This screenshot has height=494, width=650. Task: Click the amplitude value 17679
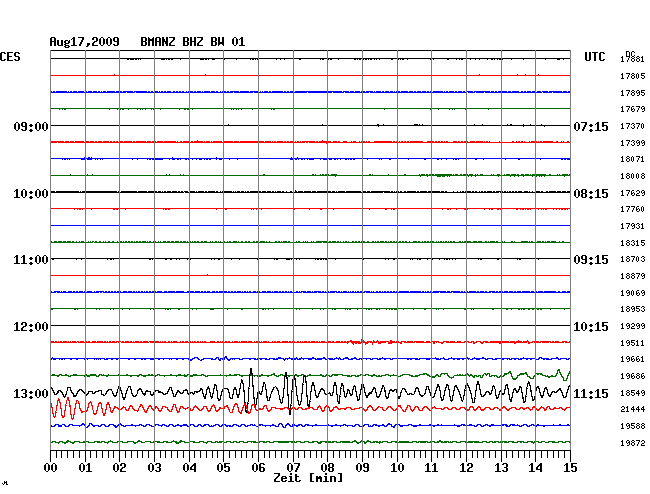(x=633, y=109)
